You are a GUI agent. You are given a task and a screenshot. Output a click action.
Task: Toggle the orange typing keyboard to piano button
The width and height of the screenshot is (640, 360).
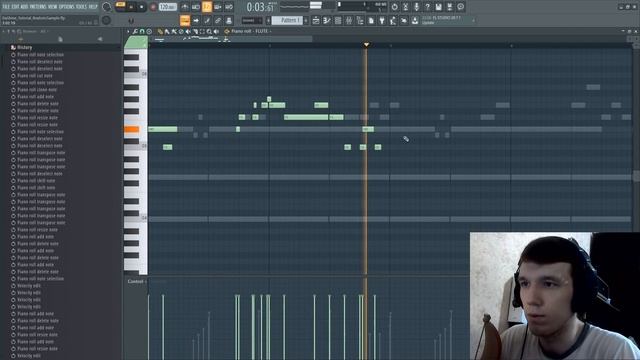click(x=184, y=20)
